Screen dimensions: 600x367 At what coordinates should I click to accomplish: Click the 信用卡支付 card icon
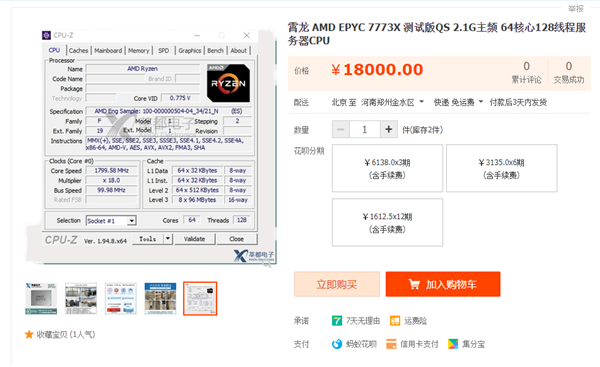coord(391,344)
